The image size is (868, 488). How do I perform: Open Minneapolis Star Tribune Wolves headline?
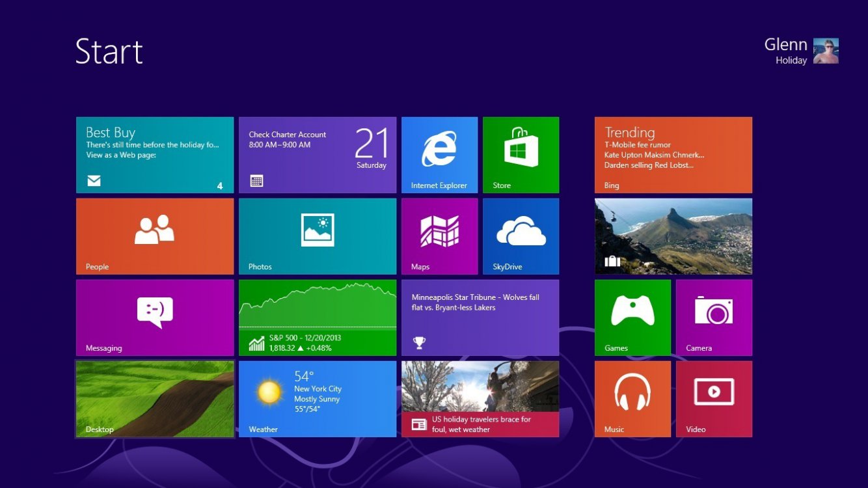(476, 303)
